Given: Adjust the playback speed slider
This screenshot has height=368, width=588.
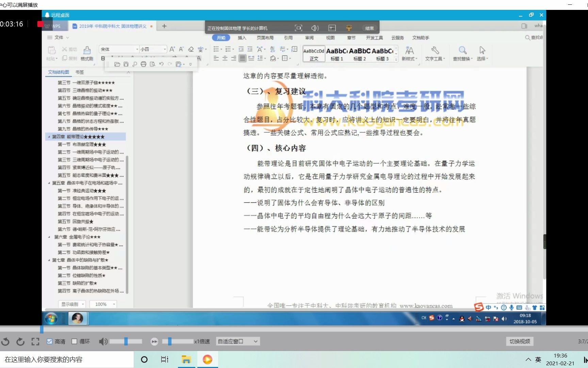Looking at the screenshot, I should (x=169, y=341).
